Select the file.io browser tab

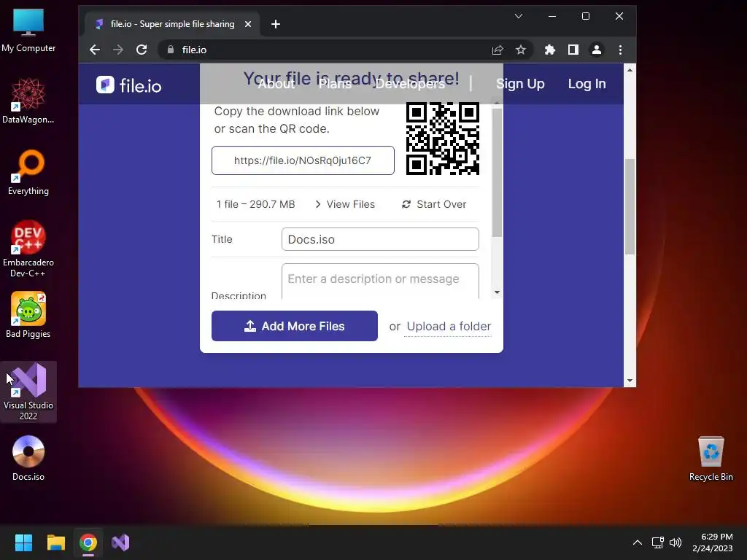tap(171, 24)
